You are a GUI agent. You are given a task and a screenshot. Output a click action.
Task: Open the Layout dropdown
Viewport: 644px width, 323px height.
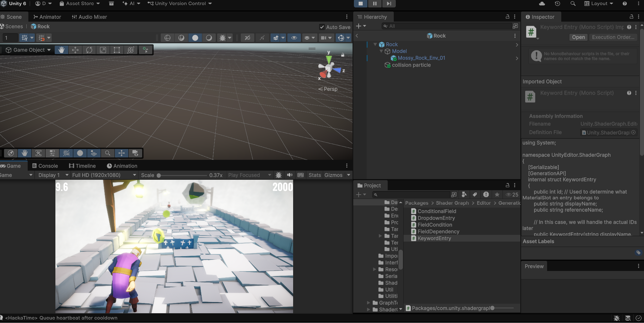(599, 3)
